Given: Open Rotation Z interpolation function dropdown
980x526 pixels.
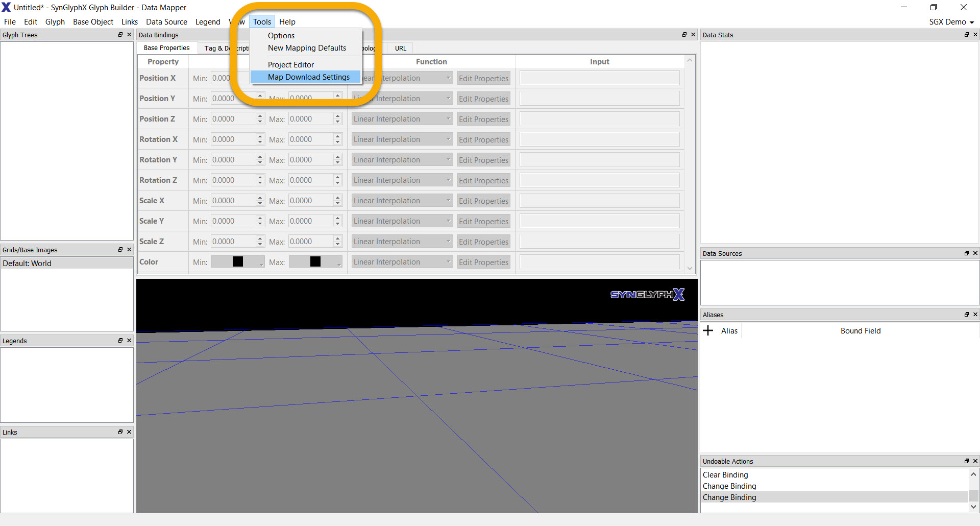Looking at the screenshot, I should coord(402,180).
